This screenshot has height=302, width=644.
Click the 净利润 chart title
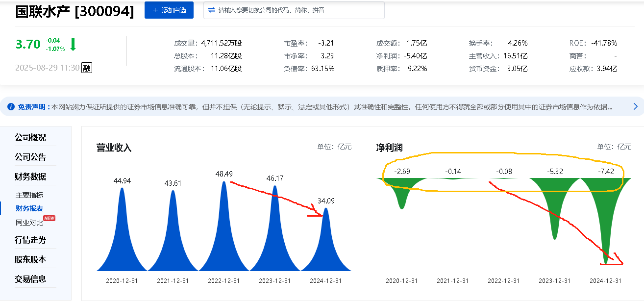click(389, 148)
